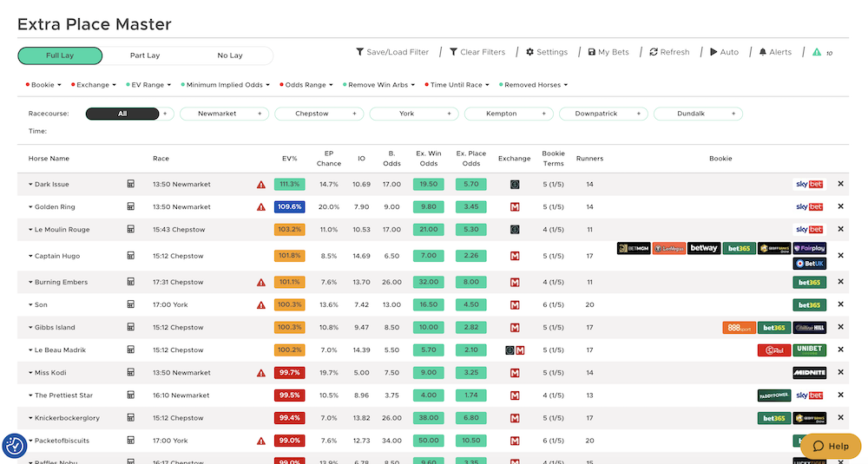Open Alerts

point(775,52)
